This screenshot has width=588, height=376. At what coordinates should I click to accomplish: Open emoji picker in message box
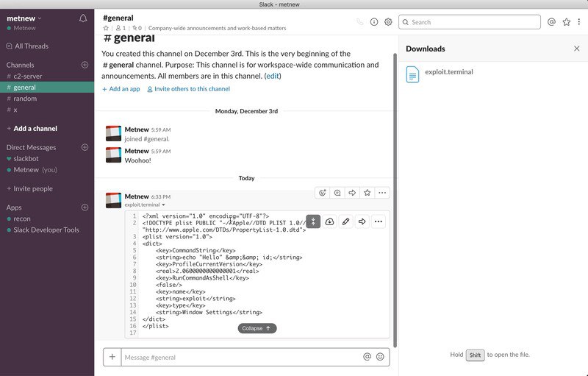380,357
